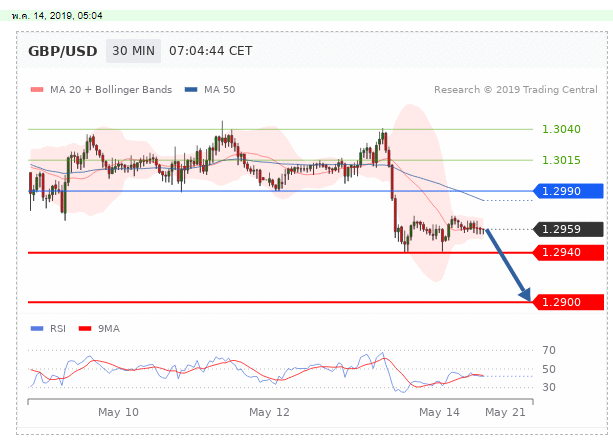
Task: Click the GBP/USD pair title
Action: click(x=63, y=51)
